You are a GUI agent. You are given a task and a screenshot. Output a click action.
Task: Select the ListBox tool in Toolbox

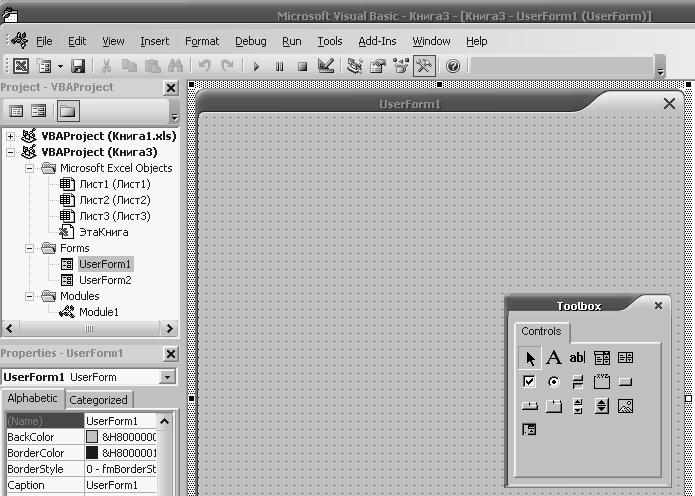[625, 358]
